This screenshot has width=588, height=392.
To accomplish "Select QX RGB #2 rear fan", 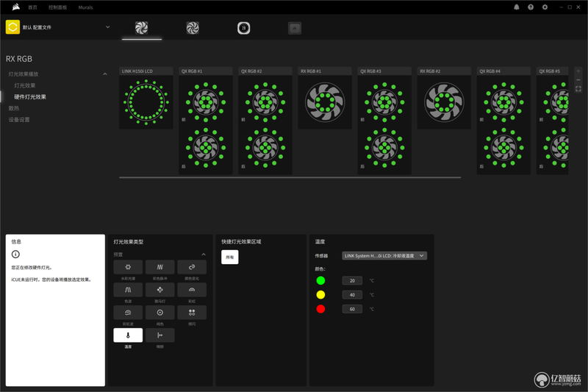I will point(265,147).
